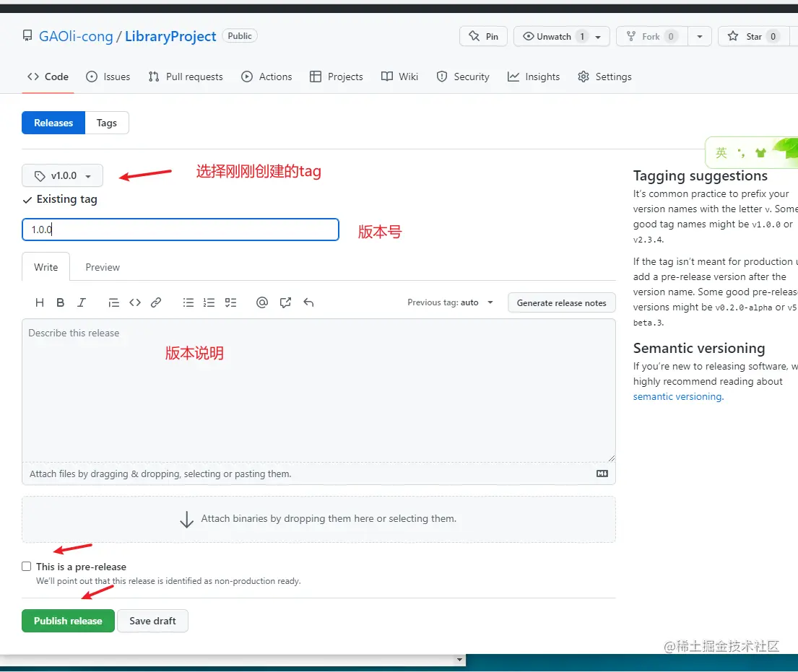
Task: Open the IME clothing skin icon
Action: click(x=761, y=152)
